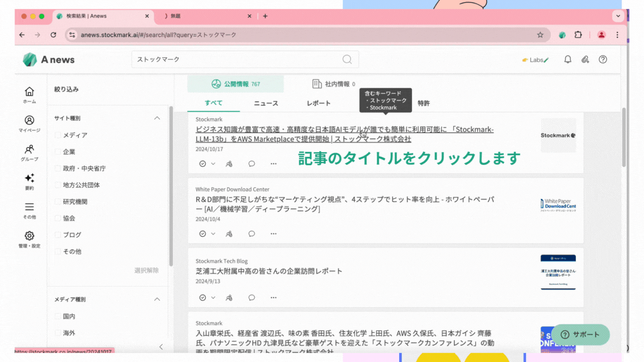This screenshot has height=362, width=644.
Task: Switch to the 社内情報 tab
Action: pos(333,84)
